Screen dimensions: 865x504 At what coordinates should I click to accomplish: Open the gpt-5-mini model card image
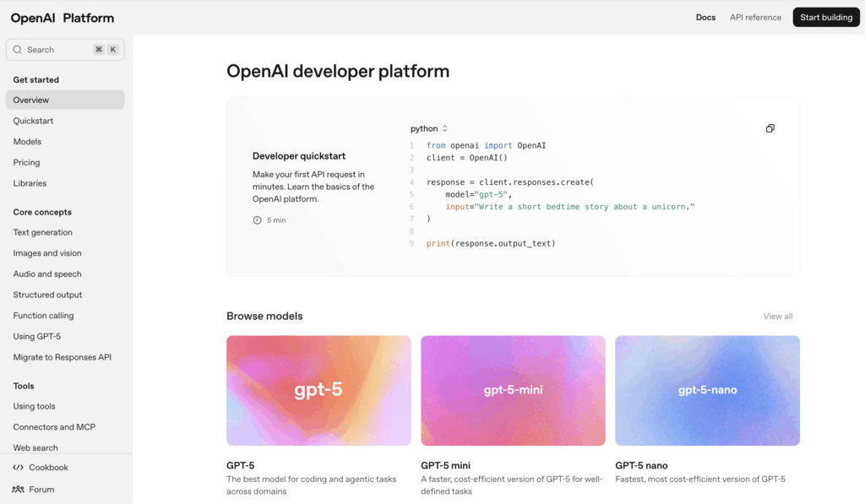[513, 390]
